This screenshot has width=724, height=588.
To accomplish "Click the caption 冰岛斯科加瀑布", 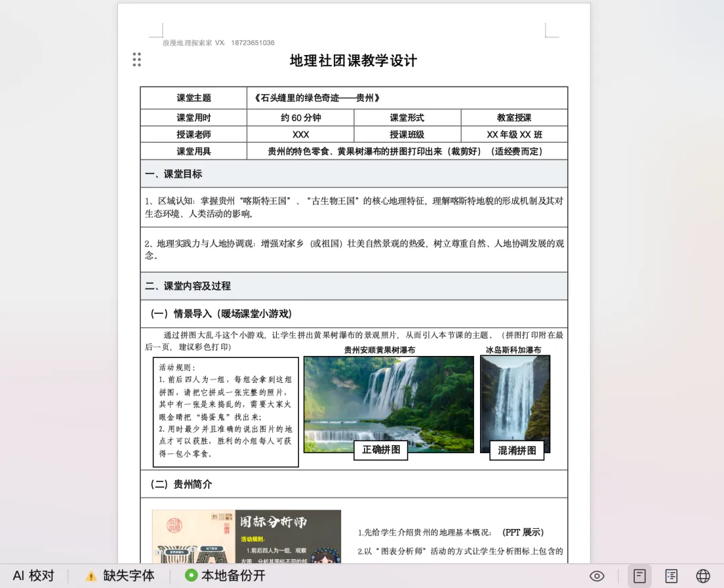I will pos(514,350).
